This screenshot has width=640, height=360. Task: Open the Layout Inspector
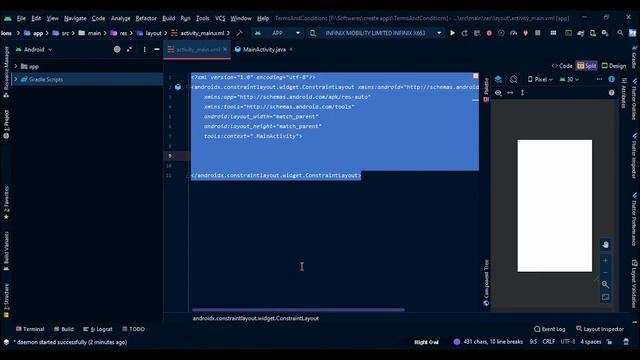click(x=600, y=329)
